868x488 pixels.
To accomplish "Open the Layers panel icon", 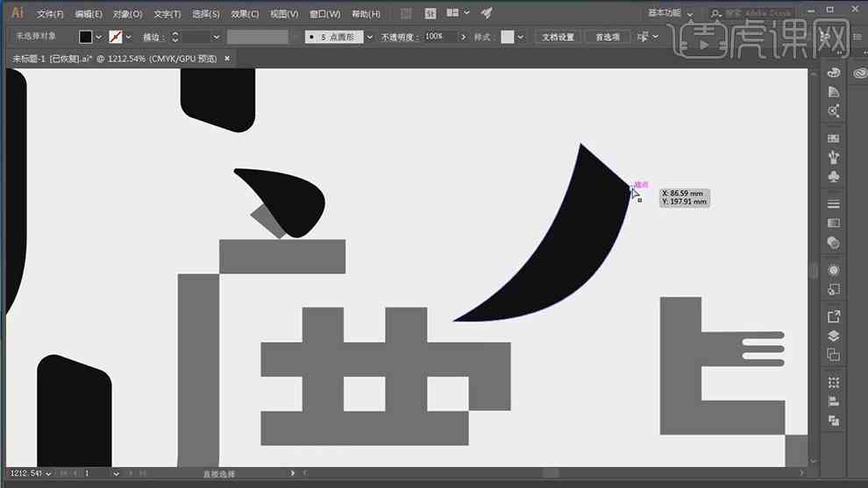I will (833, 336).
